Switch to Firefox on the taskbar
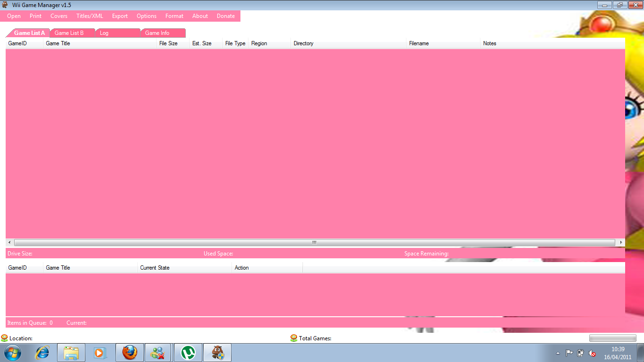The height and width of the screenshot is (362, 644). pos(130,353)
